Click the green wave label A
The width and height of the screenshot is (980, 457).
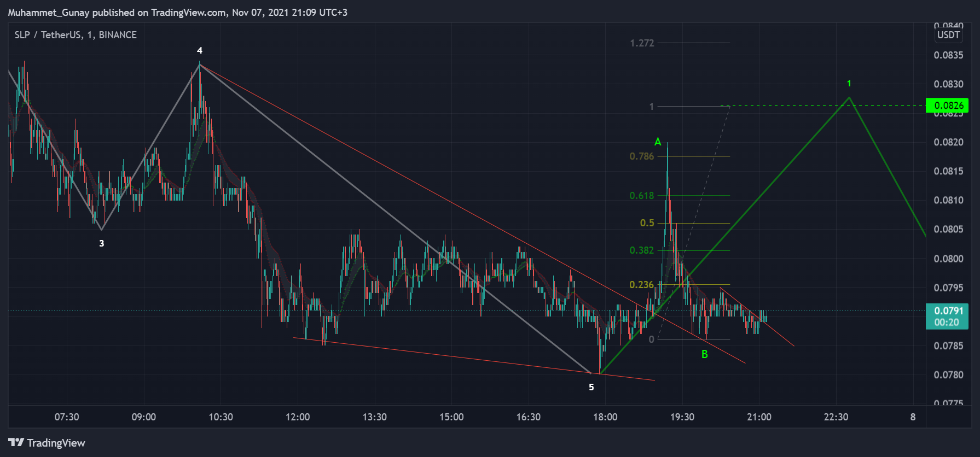click(x=658, y=142)
